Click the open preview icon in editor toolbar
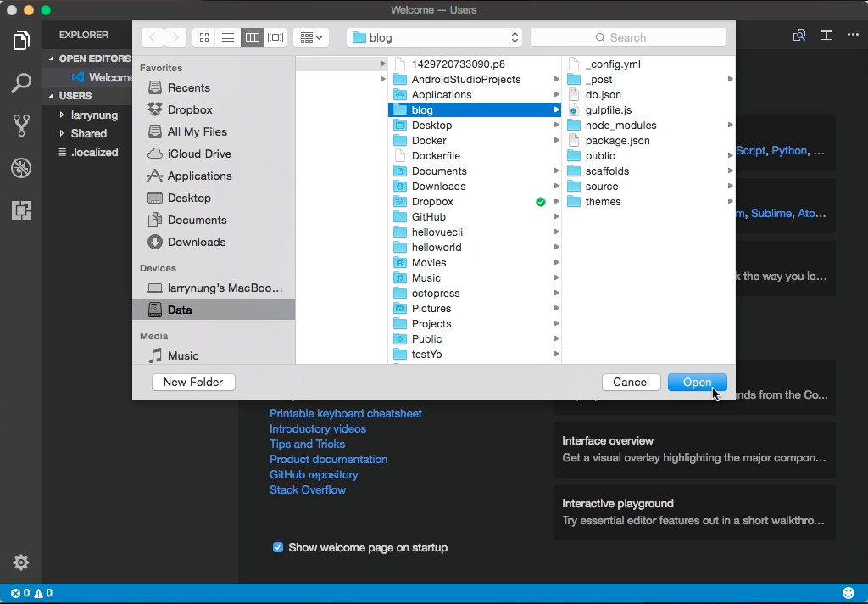 (798, 35)
